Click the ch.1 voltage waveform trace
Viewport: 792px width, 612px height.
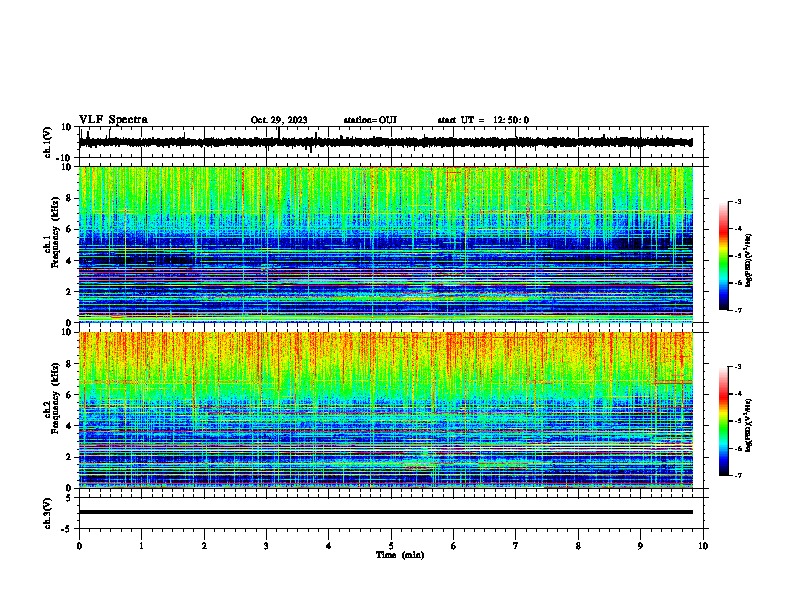tap(386, 142)
